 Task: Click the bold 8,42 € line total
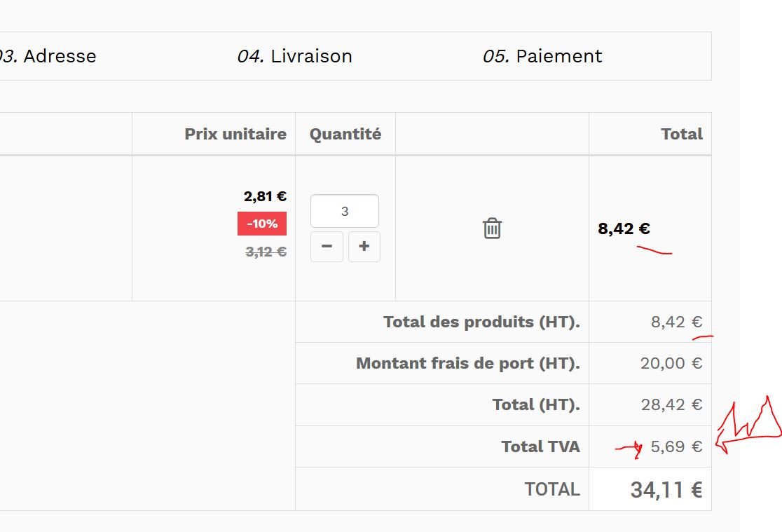[x=624, y=229]
